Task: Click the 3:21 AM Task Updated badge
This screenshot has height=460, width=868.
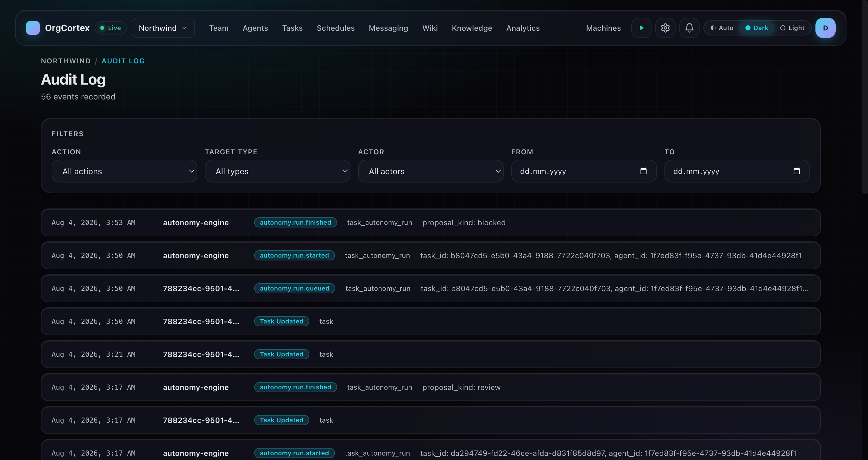Action: pyautogui.click(x=281, y=354)
